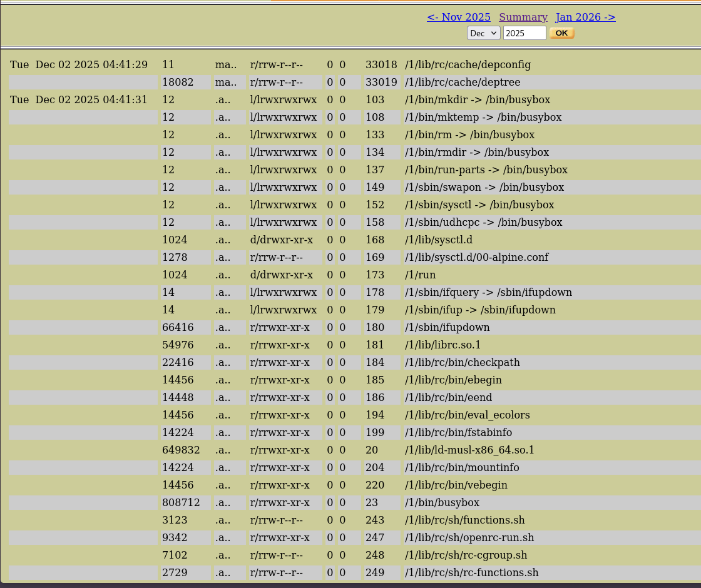701x588 pixels.
Task: Click the /1/run directory entry
Action: click(420, 275)
